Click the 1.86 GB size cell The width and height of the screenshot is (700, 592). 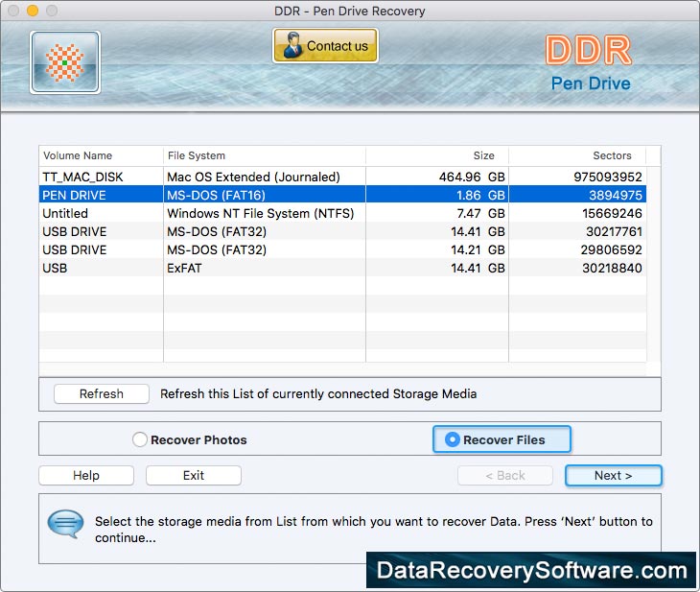click(x=437, y=195)
